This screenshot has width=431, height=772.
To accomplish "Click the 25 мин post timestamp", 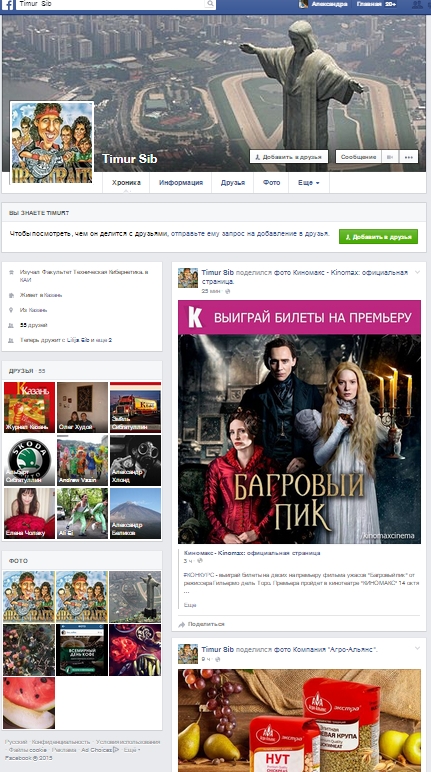I will 211,291.
